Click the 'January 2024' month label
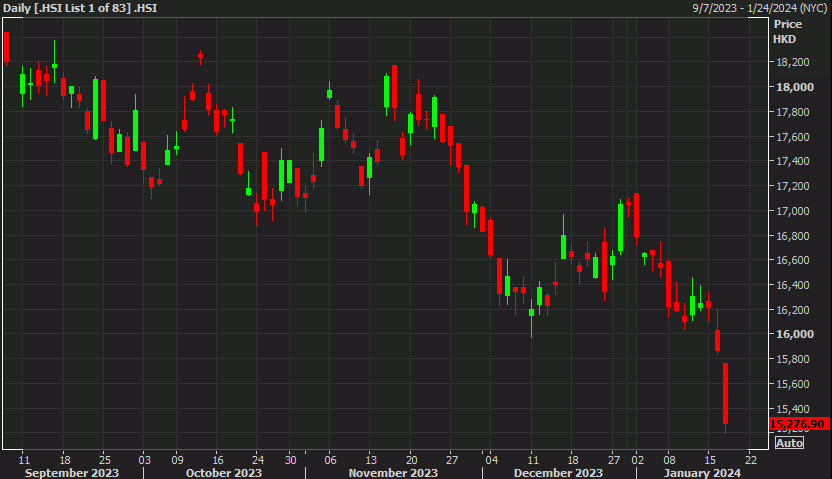832x479 pixels. tap(702, 473)
